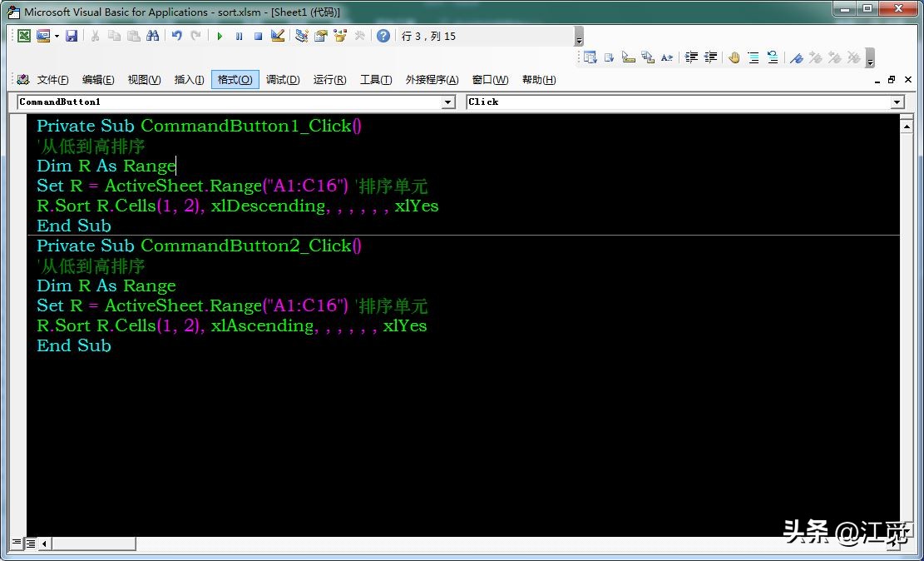Undo the last edit
Image resolution: width=924 pixels, height=561 pixels.
click(177, 36)
